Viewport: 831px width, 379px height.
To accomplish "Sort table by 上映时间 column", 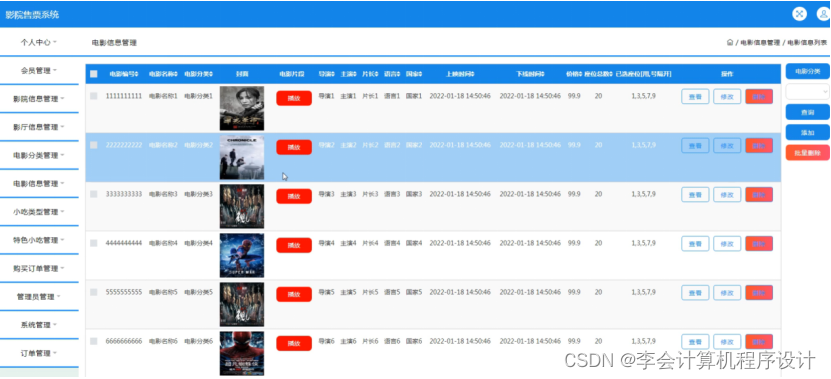I will (x=460, y=74).
